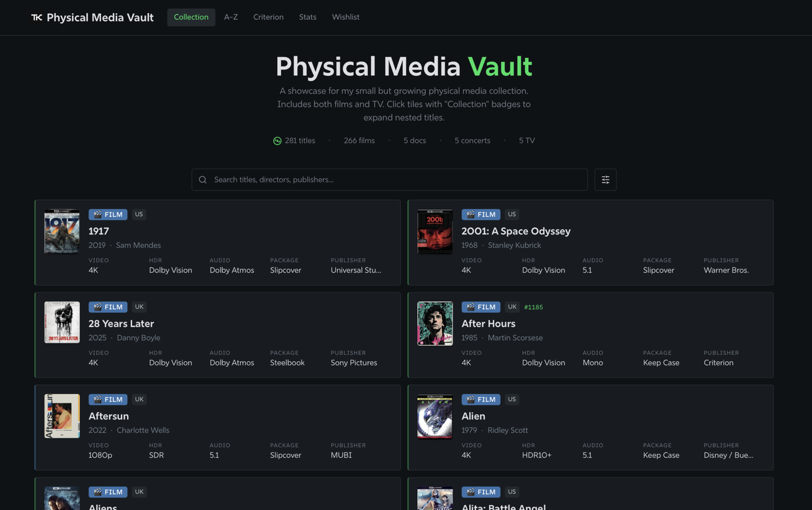
Task: Click 'Warner Bros.' publisher value
Action: [x=726, y=271]
